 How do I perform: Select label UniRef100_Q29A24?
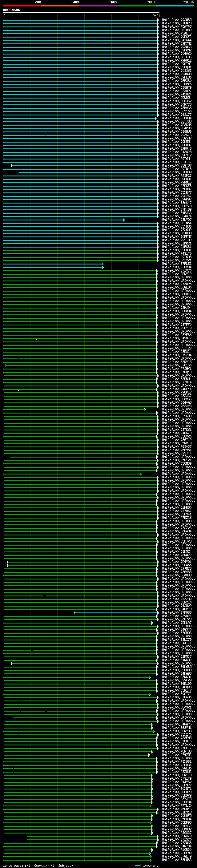click(x=176, y=616)
